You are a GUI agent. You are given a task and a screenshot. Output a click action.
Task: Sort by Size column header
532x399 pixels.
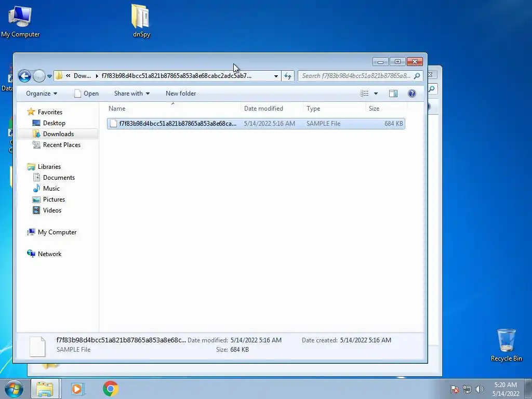tap(386, 109)
